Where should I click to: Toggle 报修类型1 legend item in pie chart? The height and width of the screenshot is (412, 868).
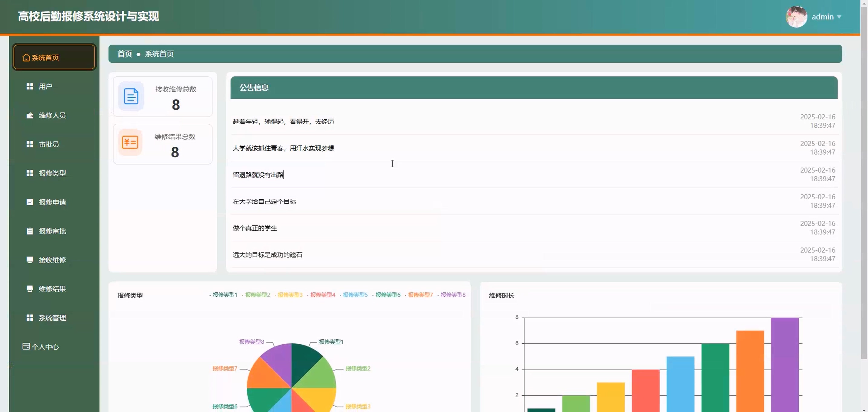coord(224,295)
